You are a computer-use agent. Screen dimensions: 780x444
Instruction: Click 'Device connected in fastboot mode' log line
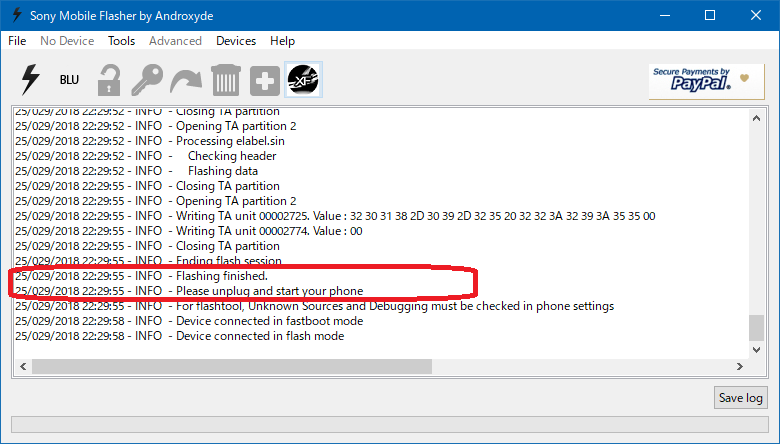click(189, 321)
